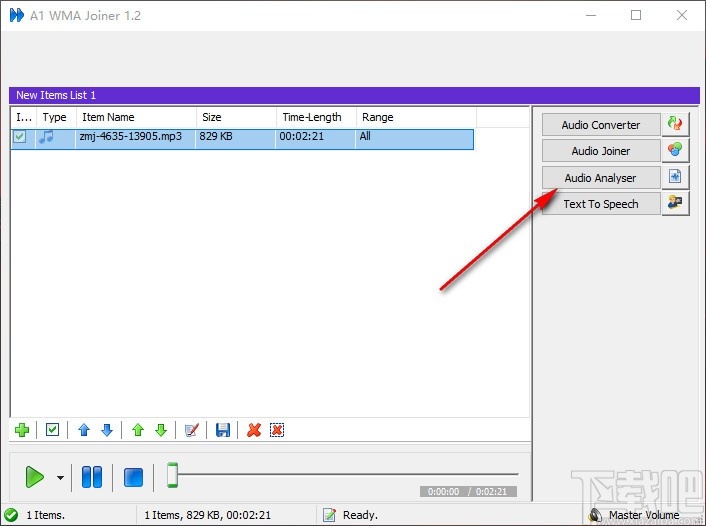Image resolution: width=706 pixels, height=526 pixels.
Task: Start playback with the green Play button
Action: pos(35,477)
